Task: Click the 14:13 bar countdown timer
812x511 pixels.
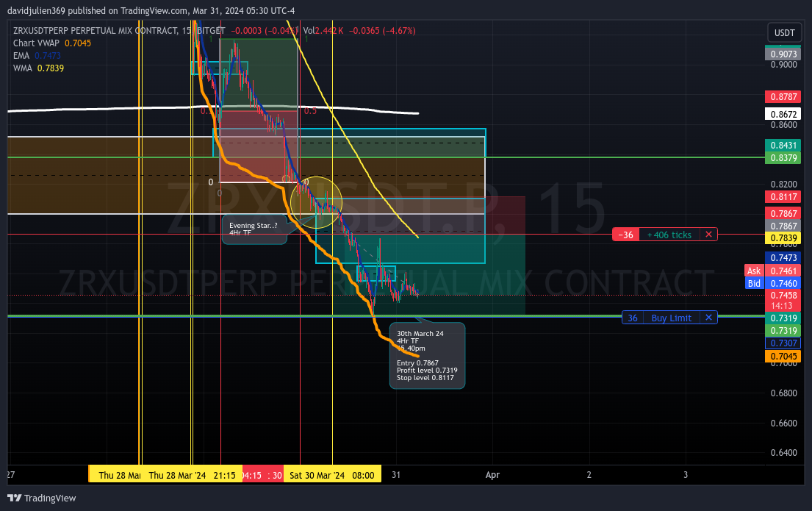Action: [783, 306]
